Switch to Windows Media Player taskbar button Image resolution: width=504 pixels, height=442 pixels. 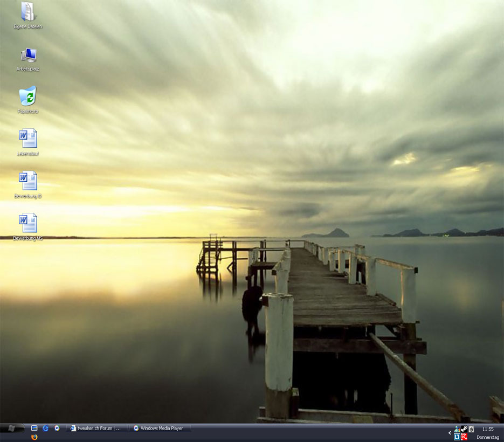coord(160,429)
